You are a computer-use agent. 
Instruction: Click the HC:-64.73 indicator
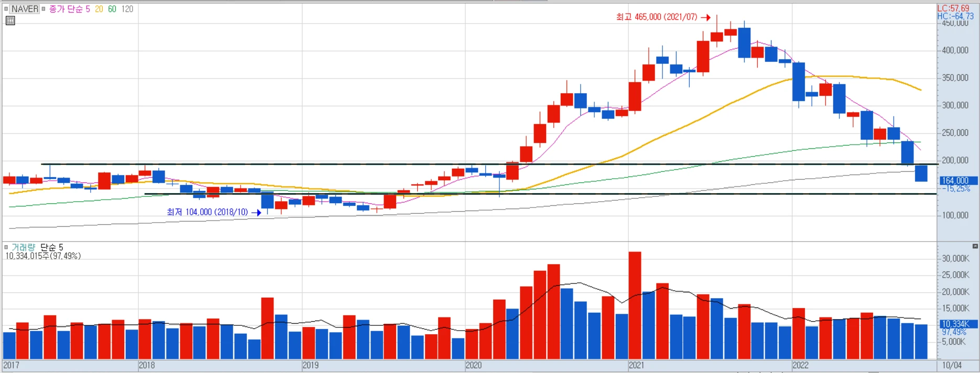point(955,16)
